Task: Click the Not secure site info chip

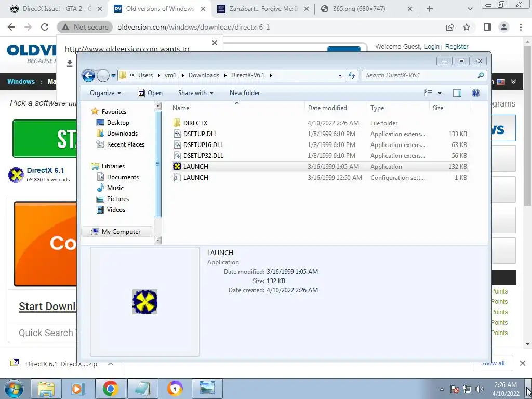Action: [85, 27]
